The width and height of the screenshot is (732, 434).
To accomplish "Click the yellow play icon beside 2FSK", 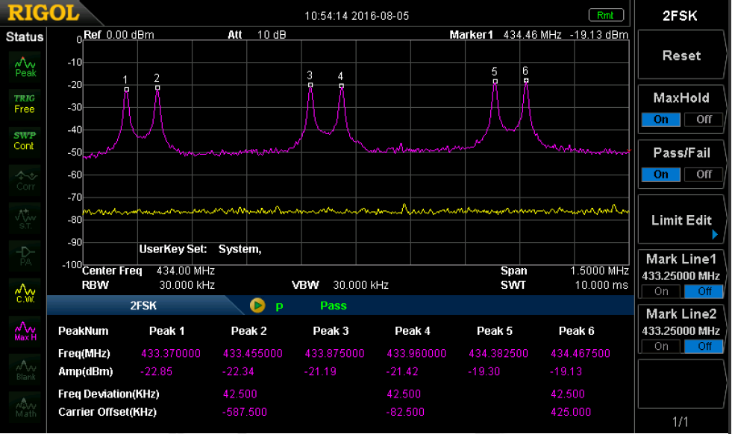I will pyautogui.click(x=257, y=305).
